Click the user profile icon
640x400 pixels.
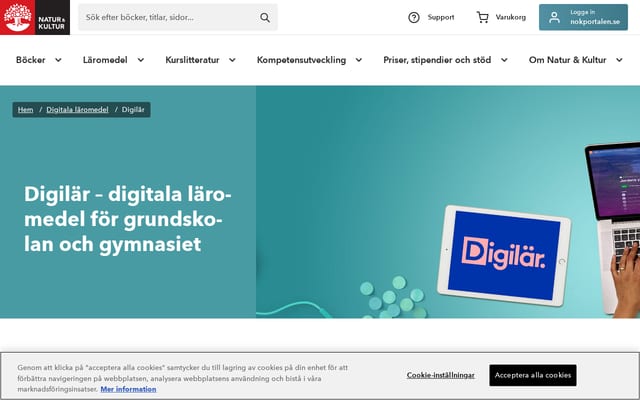(x=554, y=17)
